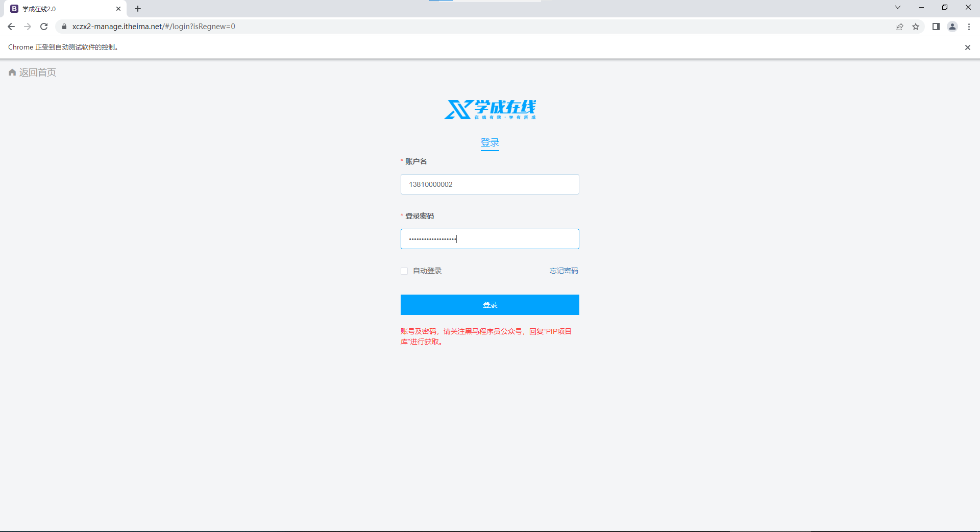Open the Chrome profile avatar
The height and width of the screenshot is (532, 980).
tap(952, 27)
